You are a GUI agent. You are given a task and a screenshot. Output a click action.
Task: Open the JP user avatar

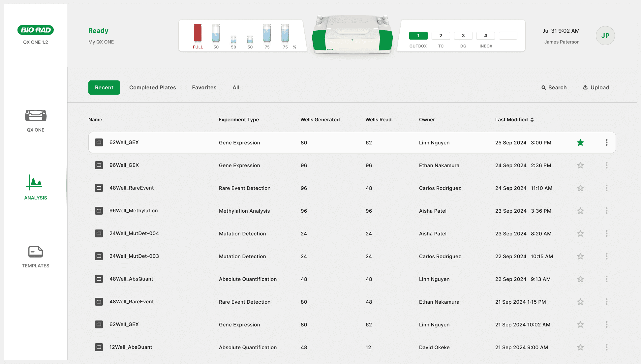pos(605,36)
